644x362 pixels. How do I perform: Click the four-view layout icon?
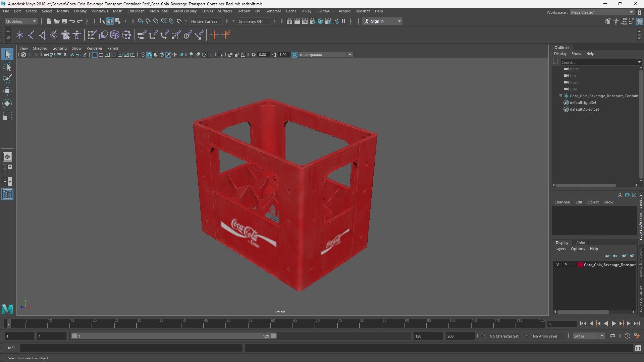[x=7, y=169]
